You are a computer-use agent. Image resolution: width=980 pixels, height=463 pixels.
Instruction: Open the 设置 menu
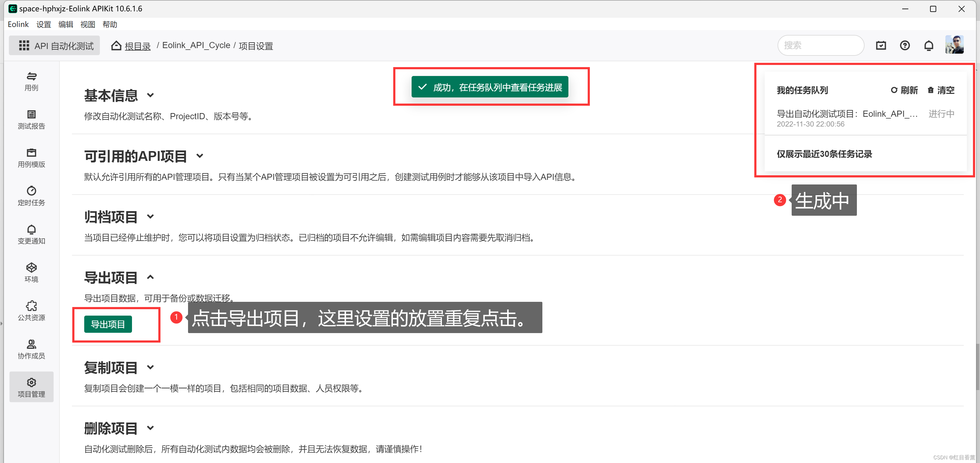click(43, 25)
